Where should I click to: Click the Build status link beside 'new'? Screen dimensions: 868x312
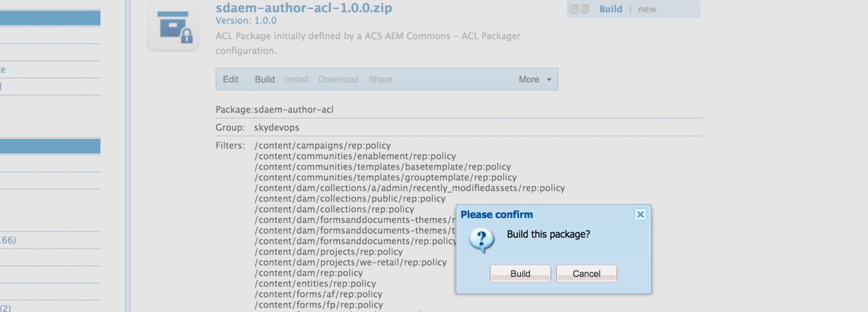point(610,9)
